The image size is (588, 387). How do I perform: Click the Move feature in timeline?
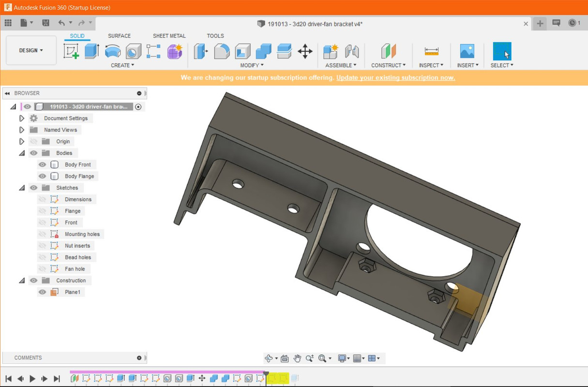click(x=202, y=378)
